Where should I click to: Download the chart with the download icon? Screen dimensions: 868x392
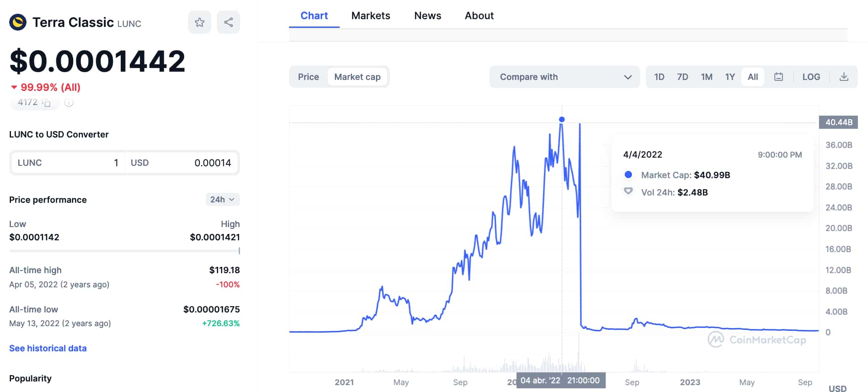[844, 77]
